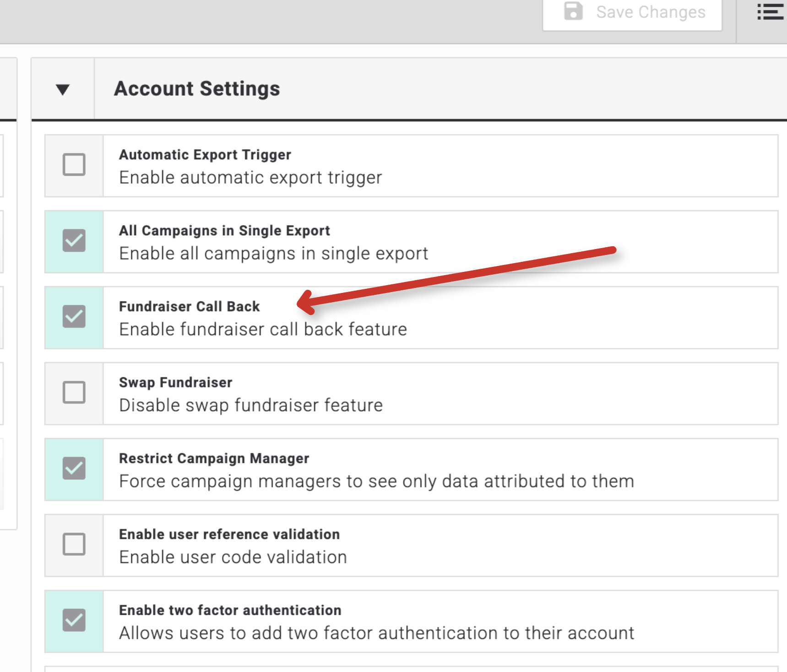This screenshot has height=672, width=787.
Task: Click the Swap Fundraiser description text
Action: pyautogui.click(x=250, y=405)
